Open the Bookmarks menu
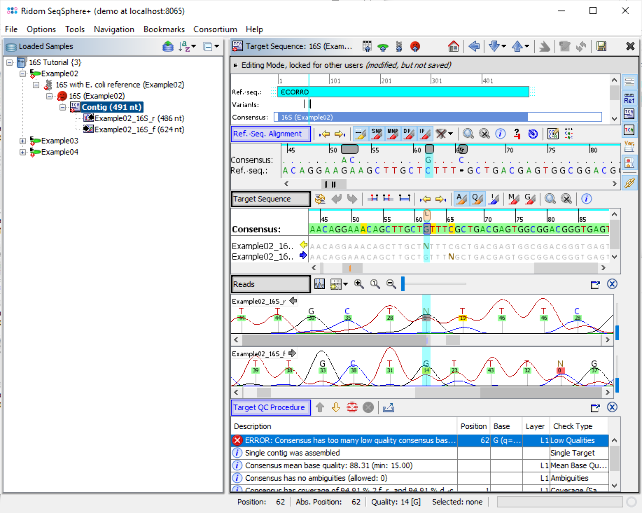Screen dimensions: 642x513 click(x=164, y=29)
